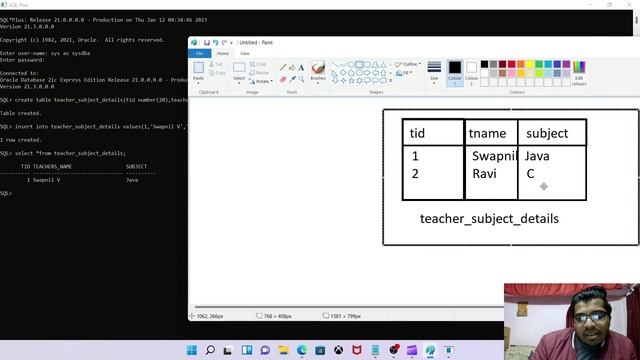Choose the Curve shape in Shapes gallery
The image size is (640, 360).
343,65
